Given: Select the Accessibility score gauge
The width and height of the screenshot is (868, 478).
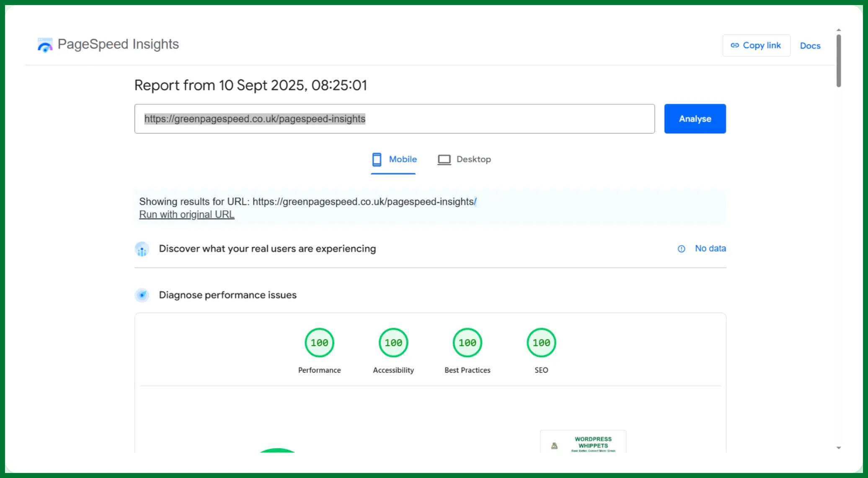Looking at the screenshot, I should tap(393, 343).
